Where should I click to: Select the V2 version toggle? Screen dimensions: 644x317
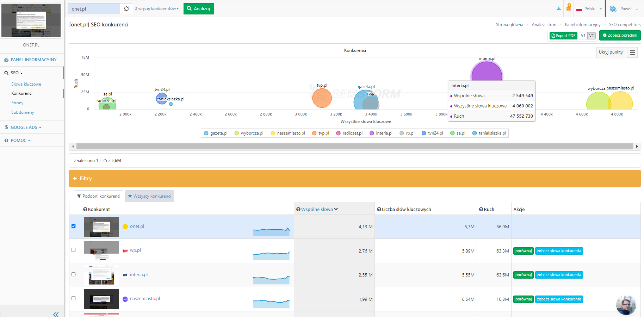point(592,36)
